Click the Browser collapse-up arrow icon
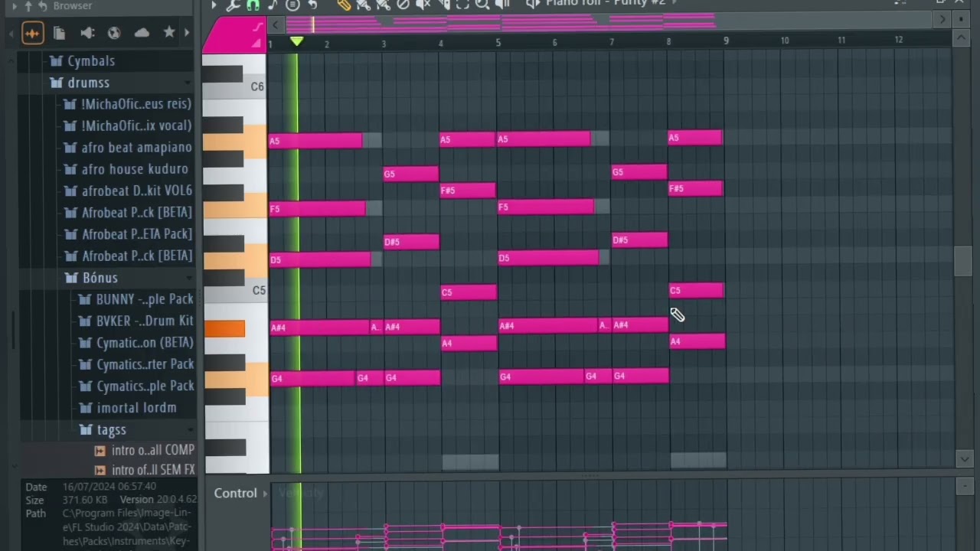980x551 pixels. tap(28, 6)
